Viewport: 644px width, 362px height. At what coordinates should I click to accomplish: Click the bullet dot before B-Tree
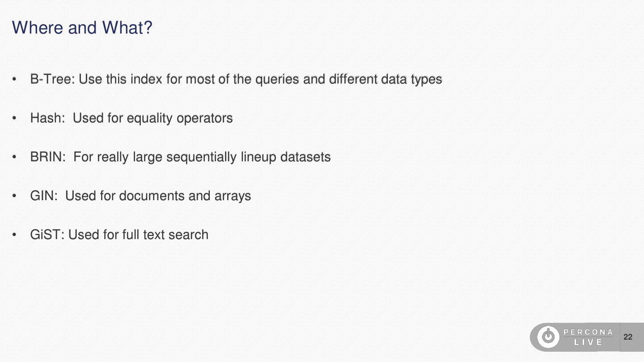click(14, 80)
